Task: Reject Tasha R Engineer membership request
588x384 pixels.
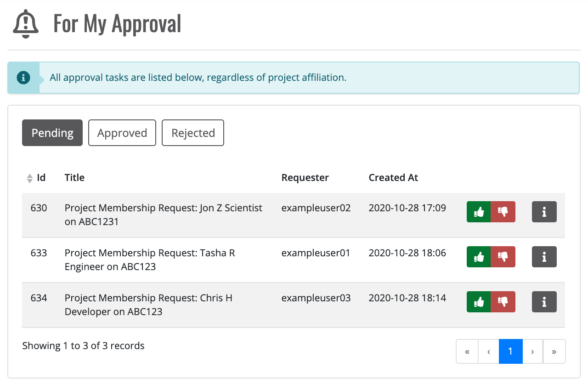Action: [503, 257]
